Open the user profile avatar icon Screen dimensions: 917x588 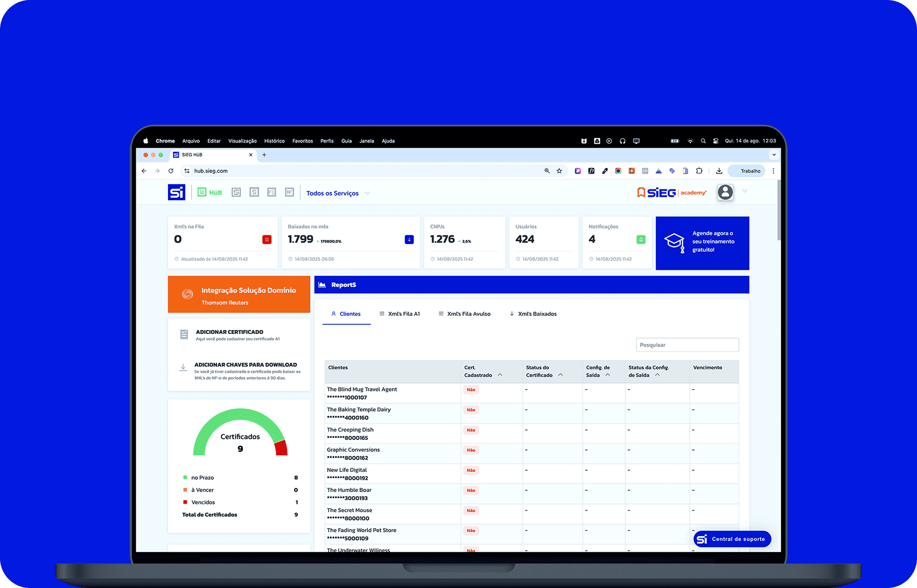pyautogui.click(x=725, y=192)
